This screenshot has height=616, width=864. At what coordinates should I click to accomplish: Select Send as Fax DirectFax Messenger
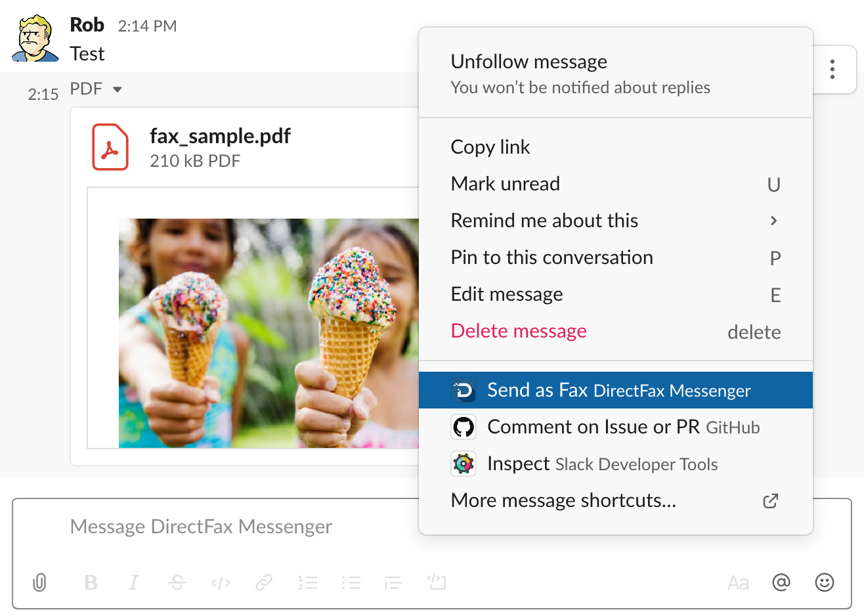[x=616, y=390]
